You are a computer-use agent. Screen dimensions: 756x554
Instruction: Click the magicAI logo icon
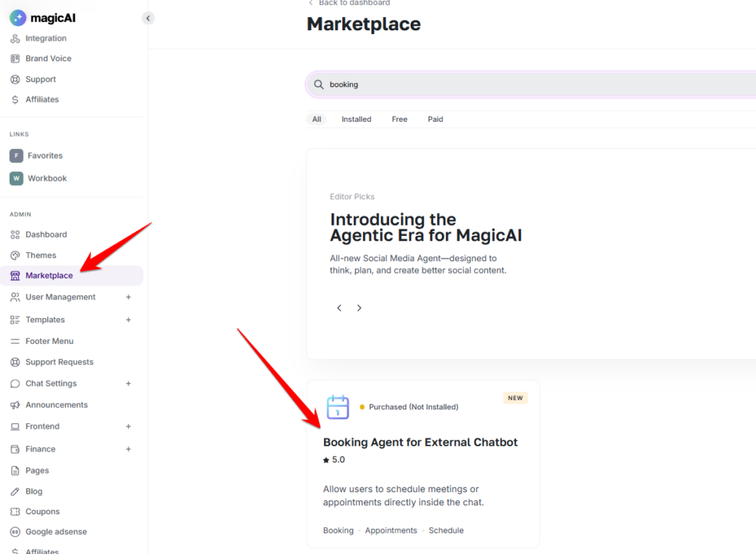[18, 18]
